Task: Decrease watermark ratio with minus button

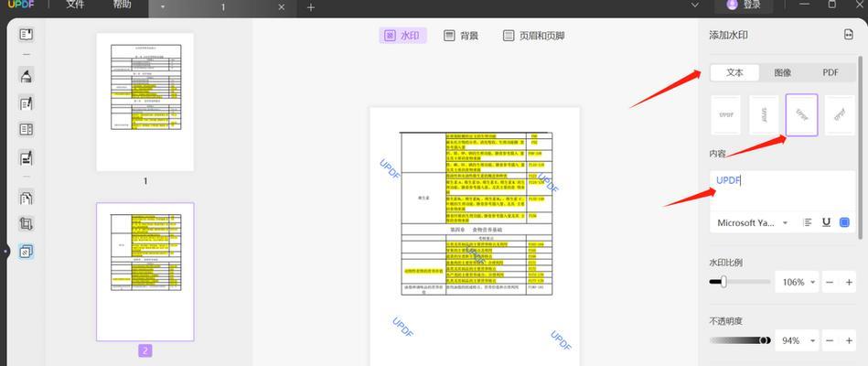Action: point(830,283)
